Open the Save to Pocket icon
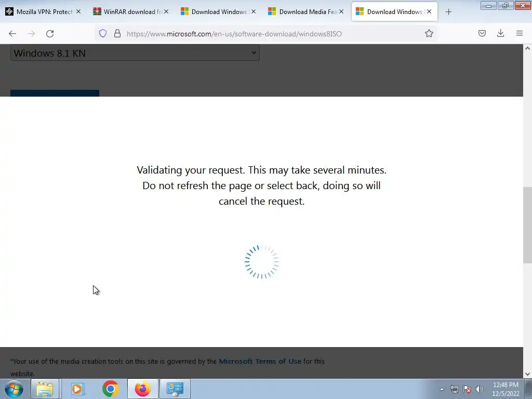The height and width of the screenshot is (399, 532). pyautogui.click(x=482, y=33)
